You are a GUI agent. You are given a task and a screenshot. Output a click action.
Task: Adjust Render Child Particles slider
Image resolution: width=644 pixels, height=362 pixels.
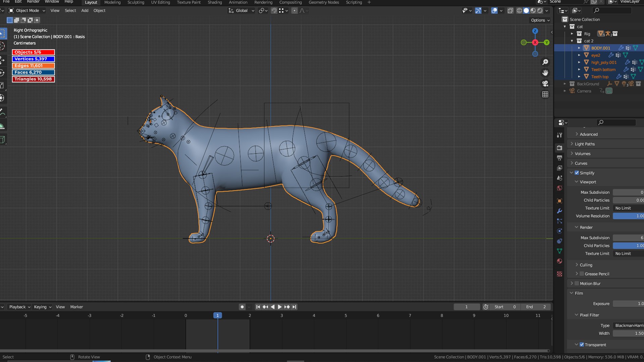[629, 246]
